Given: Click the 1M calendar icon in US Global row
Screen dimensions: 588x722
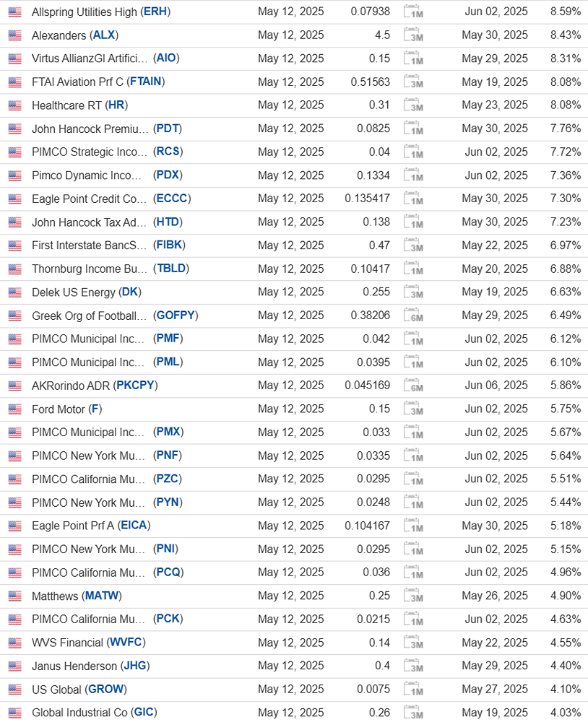Looking at the screenshot, I should (413, 690).
